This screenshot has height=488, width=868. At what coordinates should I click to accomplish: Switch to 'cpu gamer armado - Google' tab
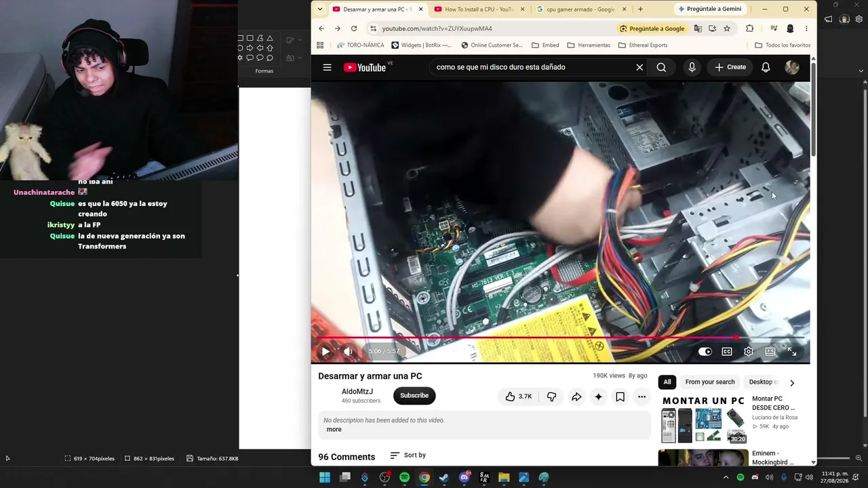tap(582, 9)
